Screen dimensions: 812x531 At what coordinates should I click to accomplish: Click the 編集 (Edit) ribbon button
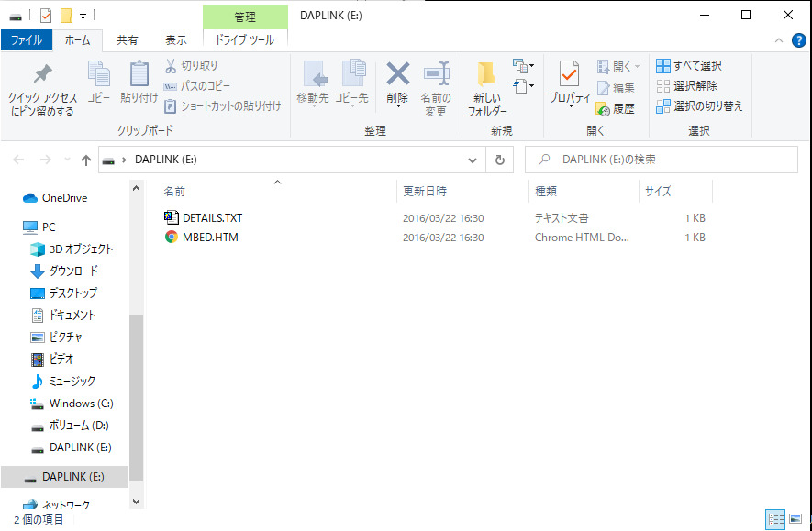616,87
